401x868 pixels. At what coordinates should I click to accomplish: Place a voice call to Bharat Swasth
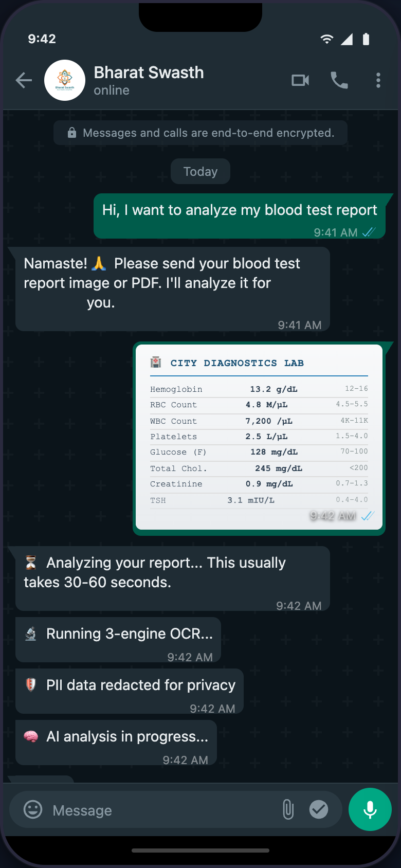(339, 80)
